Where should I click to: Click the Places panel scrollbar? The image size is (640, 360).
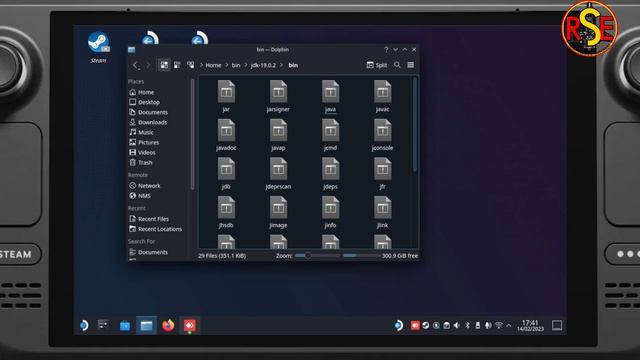click(192, 135)
